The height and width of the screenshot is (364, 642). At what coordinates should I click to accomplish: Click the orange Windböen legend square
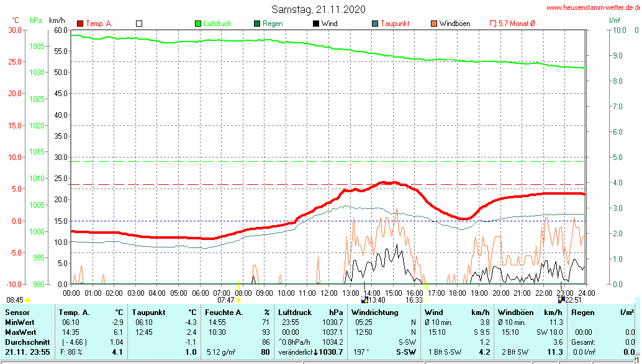pos(434,24)
